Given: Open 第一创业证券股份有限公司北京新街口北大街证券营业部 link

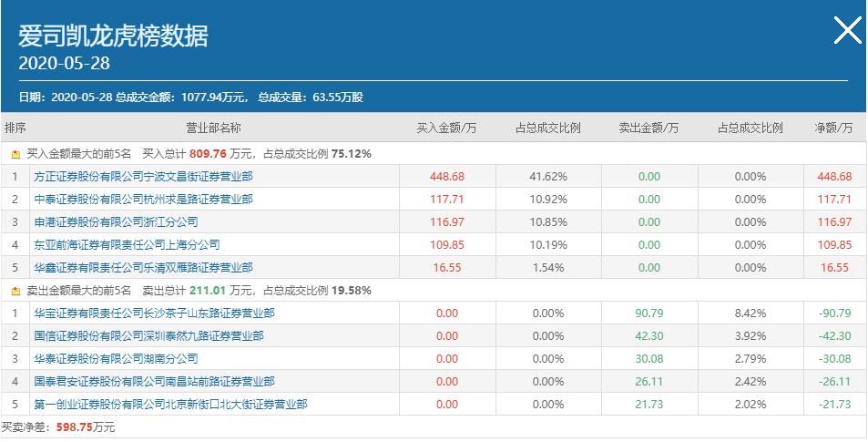Looking at the screenshot, I should [x=170, y=405].
